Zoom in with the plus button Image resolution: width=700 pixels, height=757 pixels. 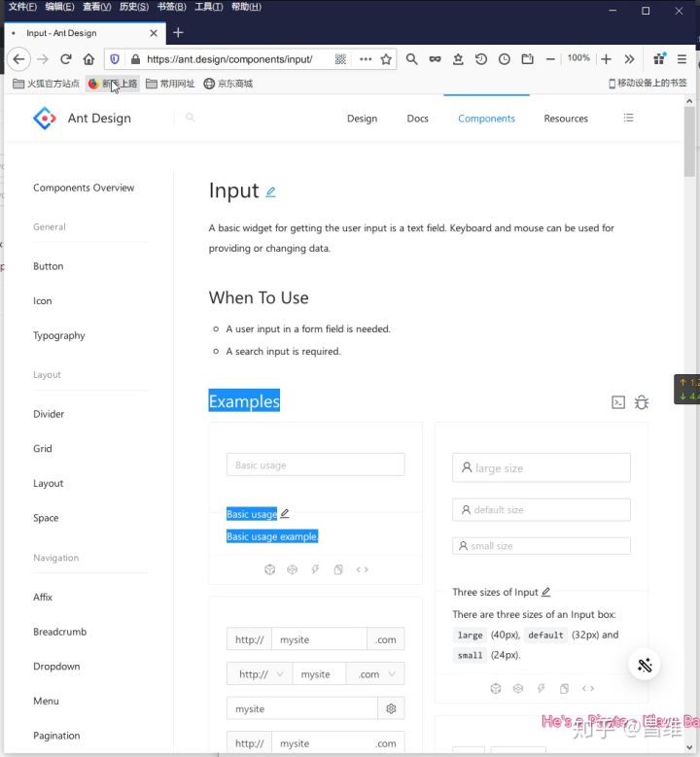tap(606, 59)
